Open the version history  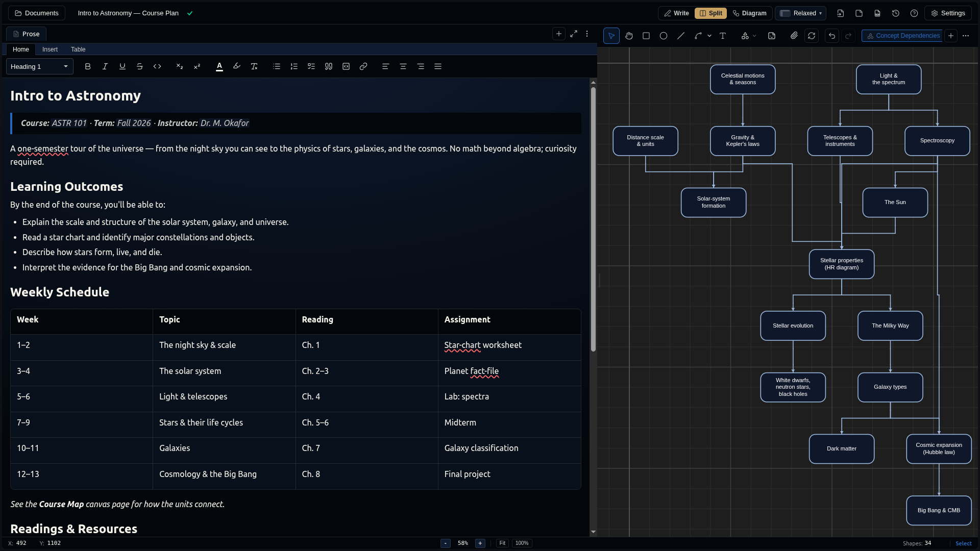pyautogui.click(x=896, y=13)
